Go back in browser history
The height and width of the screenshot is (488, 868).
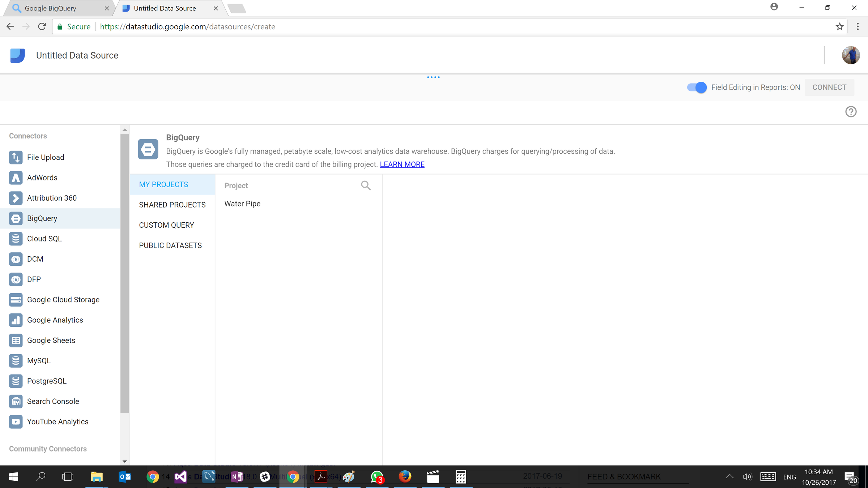point(10,26)
